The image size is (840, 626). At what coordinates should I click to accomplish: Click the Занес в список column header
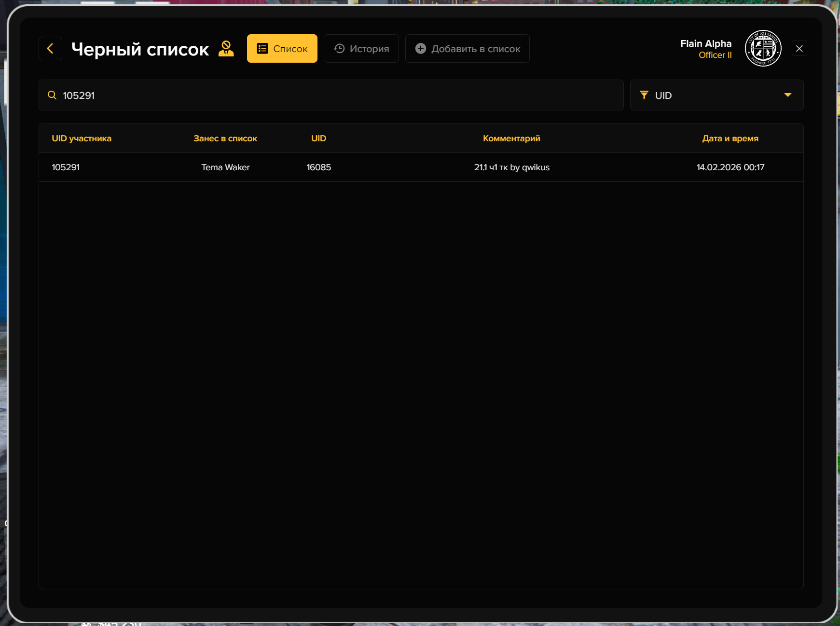[225, 138]
